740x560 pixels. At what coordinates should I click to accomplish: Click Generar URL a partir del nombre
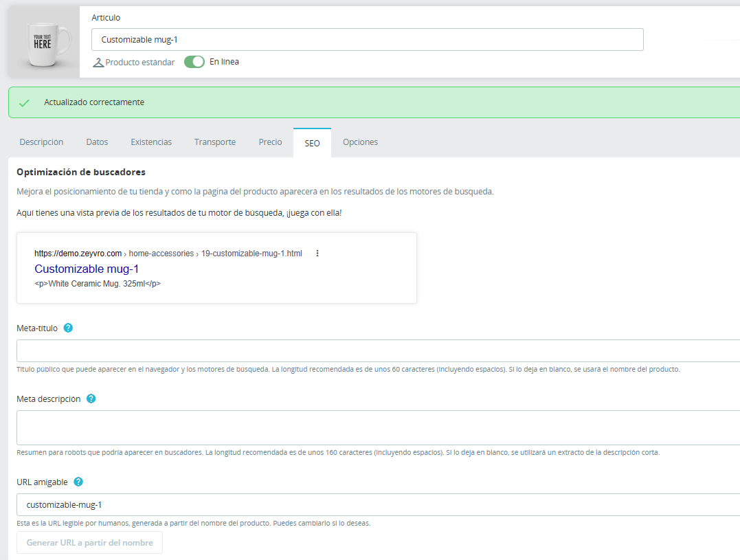[x=90, y=543]
